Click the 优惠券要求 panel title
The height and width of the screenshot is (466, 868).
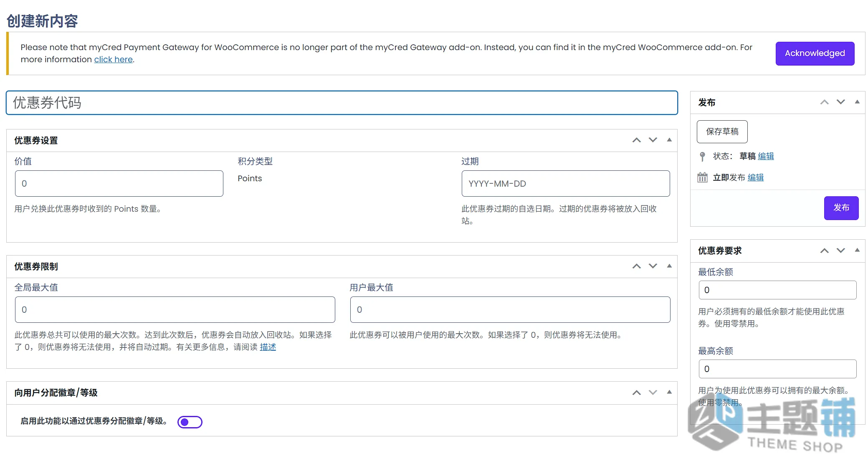pyautogui.click(x=720, y=251)
